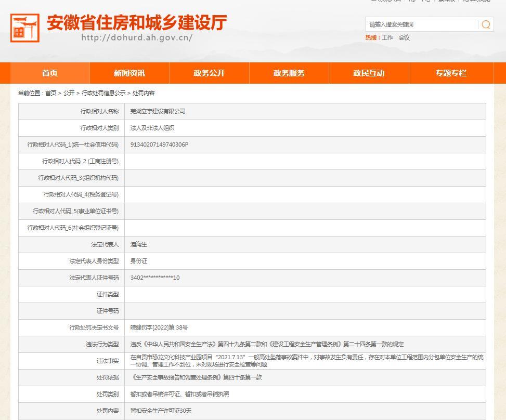Select document number 皖建罚字[2022]第 38号
The height and width of the screenshot is (420, 506).
click(x=159, y=328)
